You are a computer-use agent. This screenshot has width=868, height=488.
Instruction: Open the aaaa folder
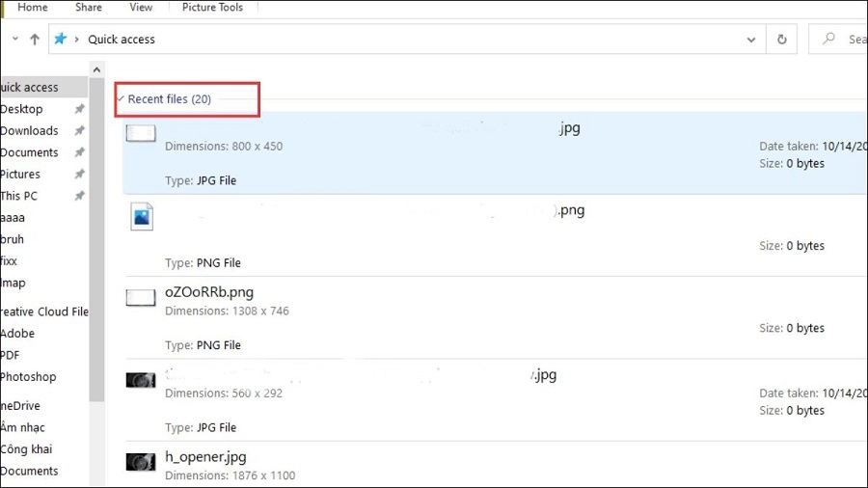(13, 217)
